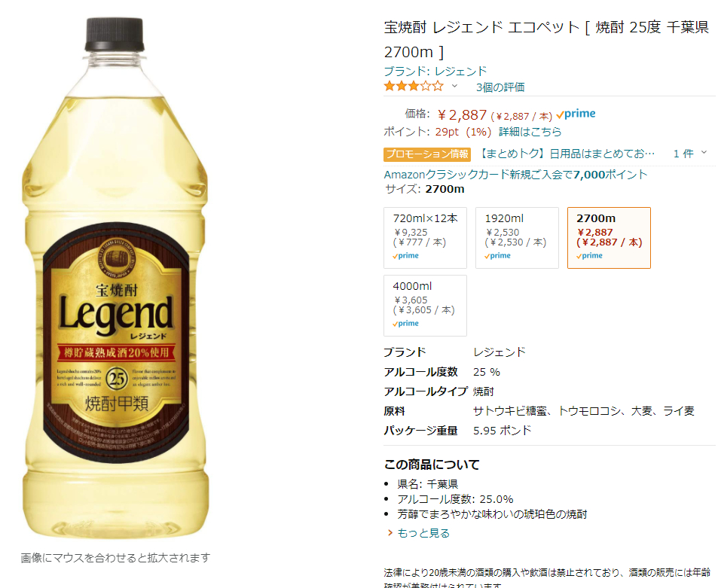The height and width of the screenshot is (588, 718).
Task: Click the prime icon in the 4000ml tile
Action: tap(405, 324)
